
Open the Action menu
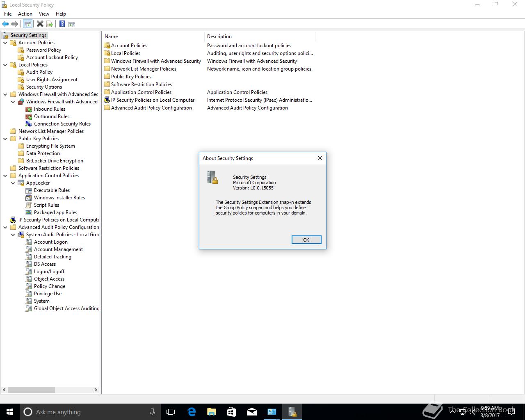click(x=25, y=14)
